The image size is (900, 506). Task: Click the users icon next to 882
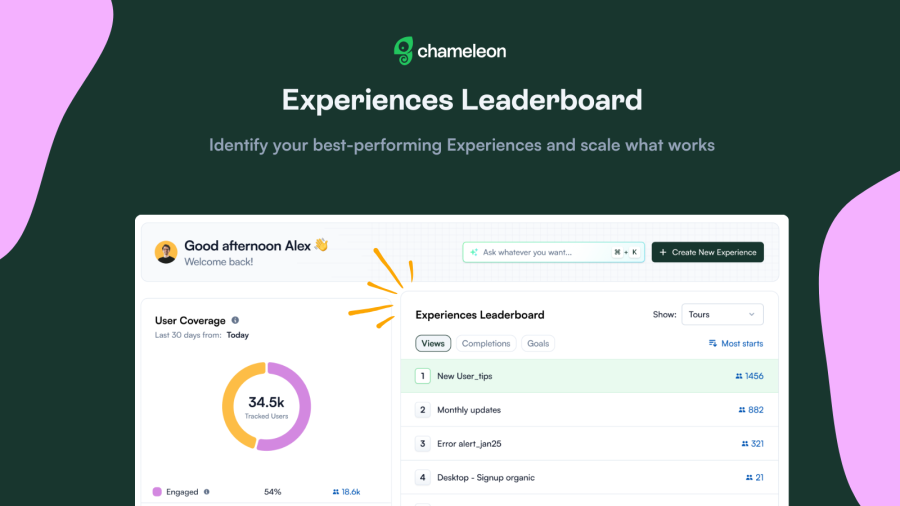pyautogui.click(x=742, y=410)
